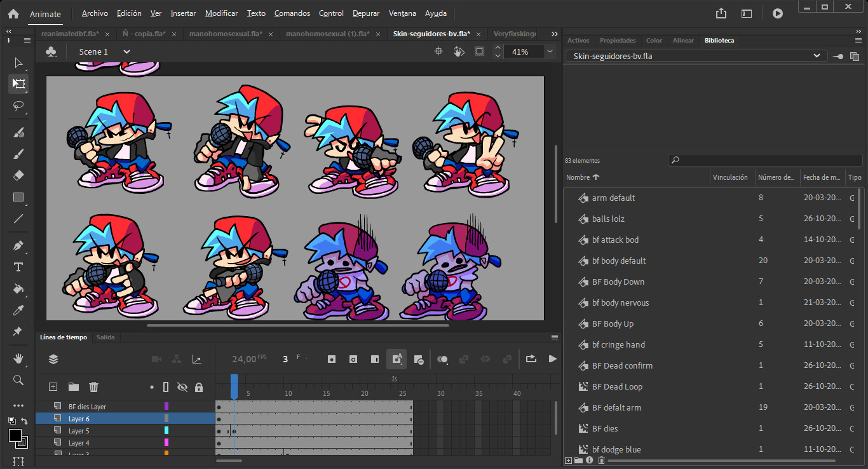Add a new folder for layers
868x469 pixels.
pyautogui.click(x=73, y=386)
